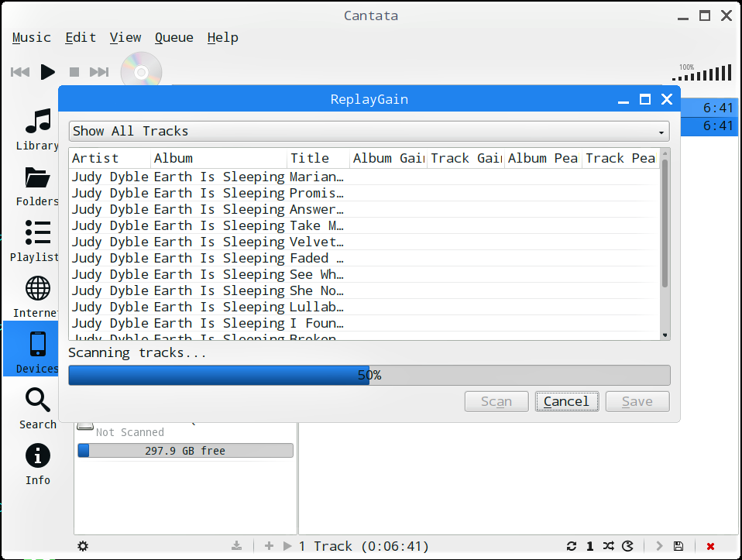742x560 pixels.
Task: Clear the queue with the red X
Action: click(x=710, y=546)
